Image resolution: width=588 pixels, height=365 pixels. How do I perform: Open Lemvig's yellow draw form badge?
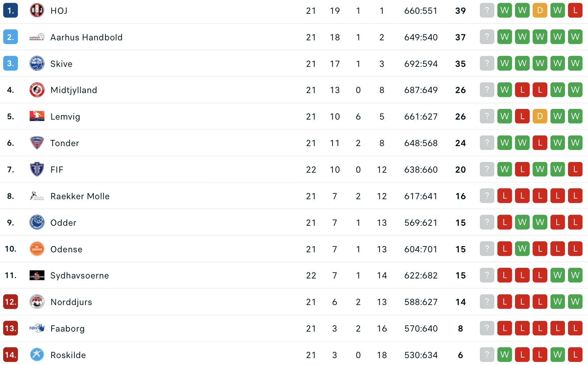(x=540, y=116)
